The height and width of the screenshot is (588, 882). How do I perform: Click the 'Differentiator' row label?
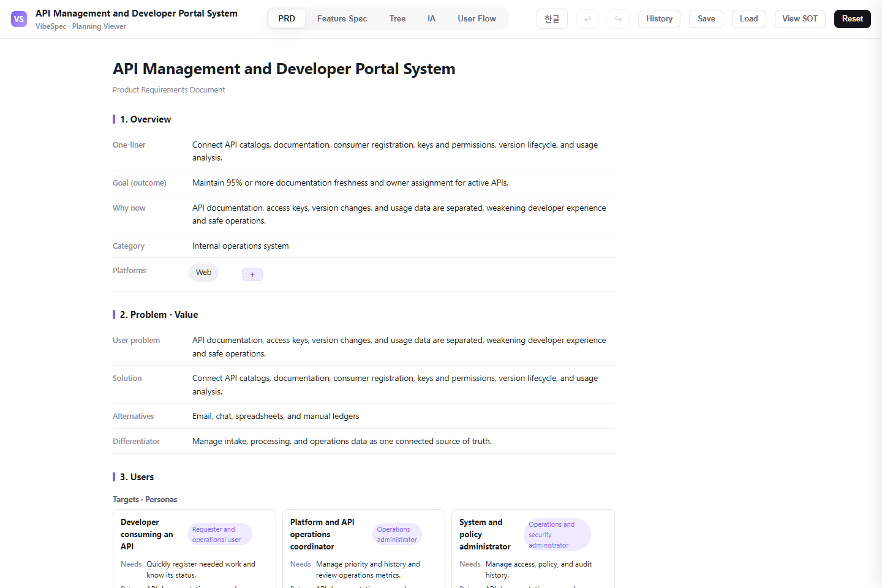(136, 442)
